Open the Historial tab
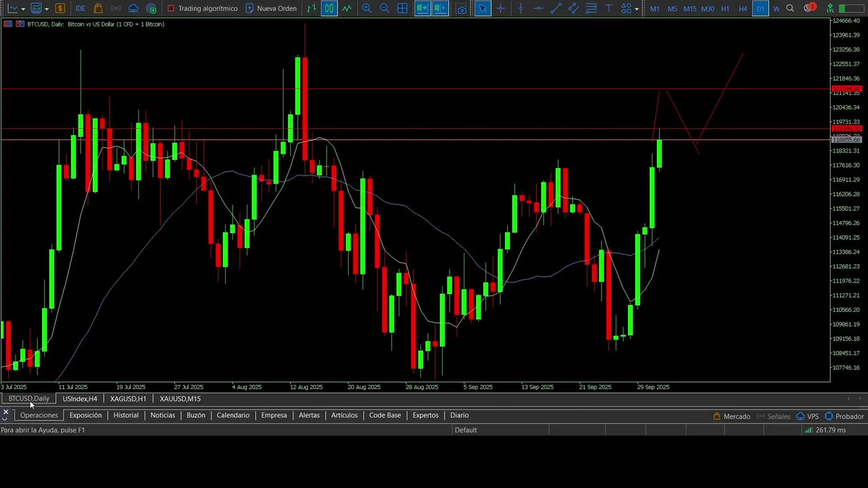This screenshot has height=488, width=868. tap(125, 415)
